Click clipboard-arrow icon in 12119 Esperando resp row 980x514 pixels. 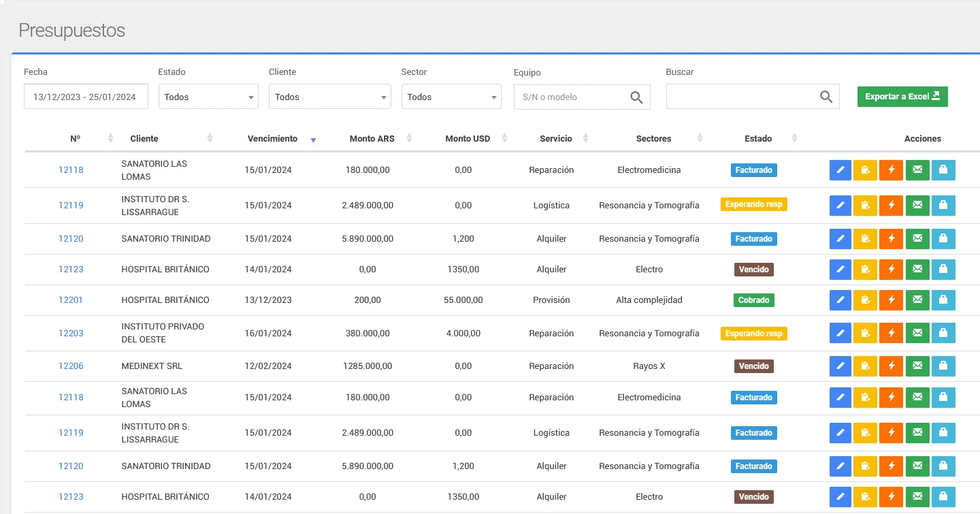[865, 205]
